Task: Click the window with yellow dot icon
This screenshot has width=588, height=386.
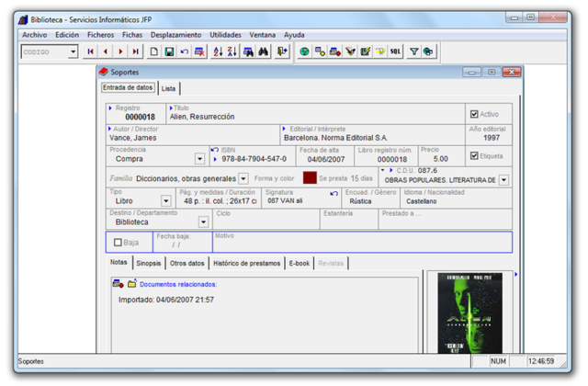Action: coord(320,51)
